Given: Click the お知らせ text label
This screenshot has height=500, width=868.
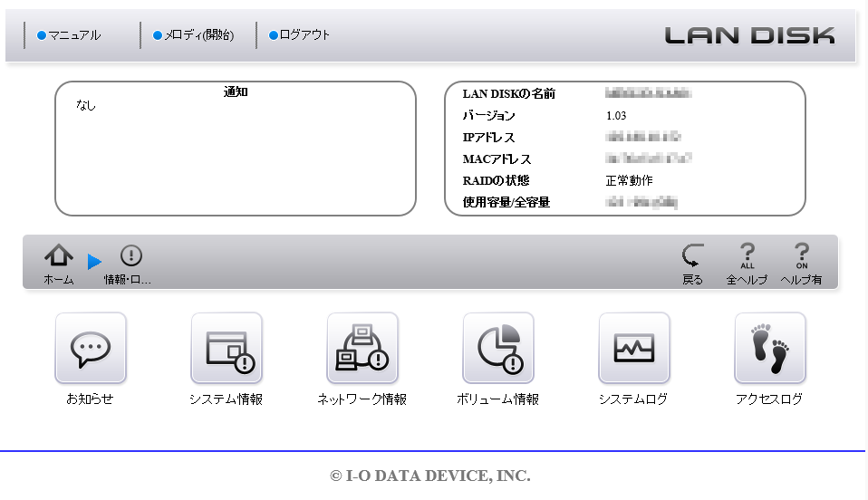Looking at the screenshot, I should click(90, 399).
